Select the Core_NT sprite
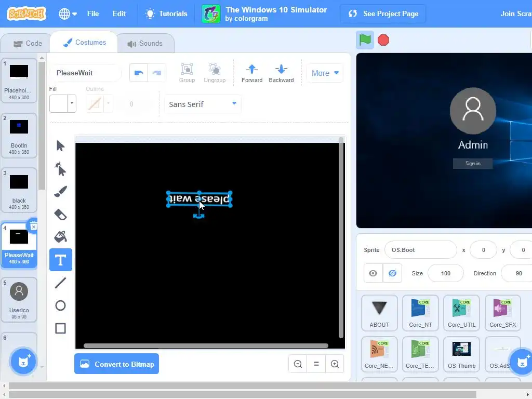 [x=420, y=312]
